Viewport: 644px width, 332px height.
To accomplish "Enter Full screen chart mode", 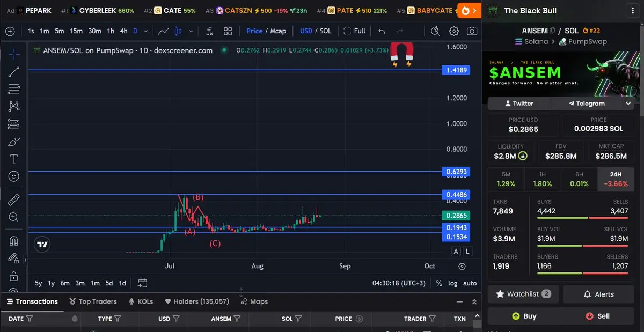I will (x=354, y=31).
